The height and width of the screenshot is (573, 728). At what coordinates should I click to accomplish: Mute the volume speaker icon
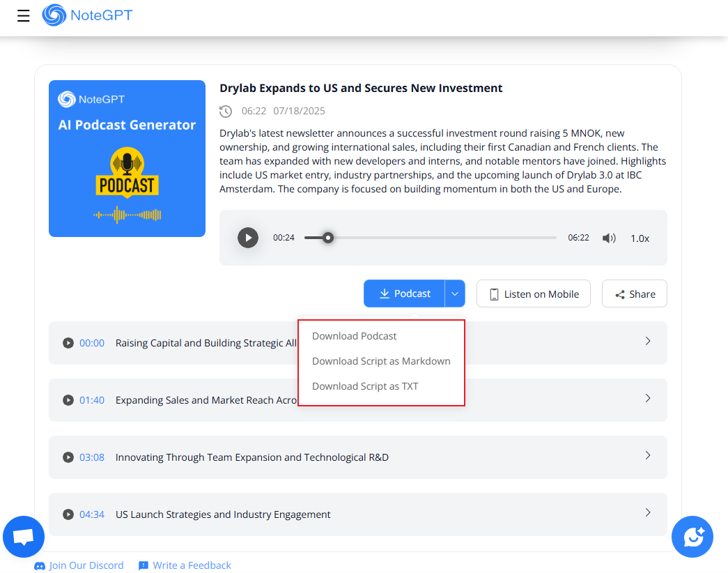coord(609,238)
